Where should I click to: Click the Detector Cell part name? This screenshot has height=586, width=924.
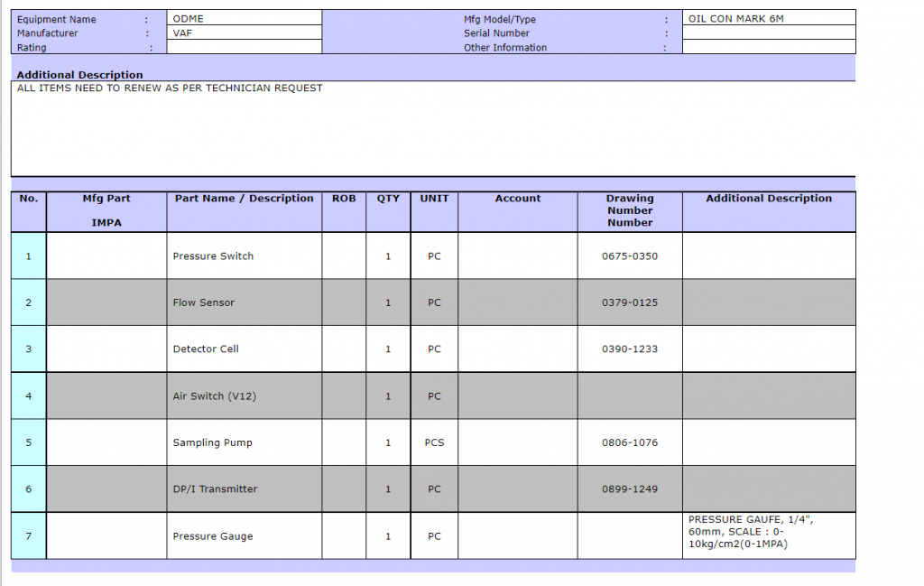click(206, 349)
